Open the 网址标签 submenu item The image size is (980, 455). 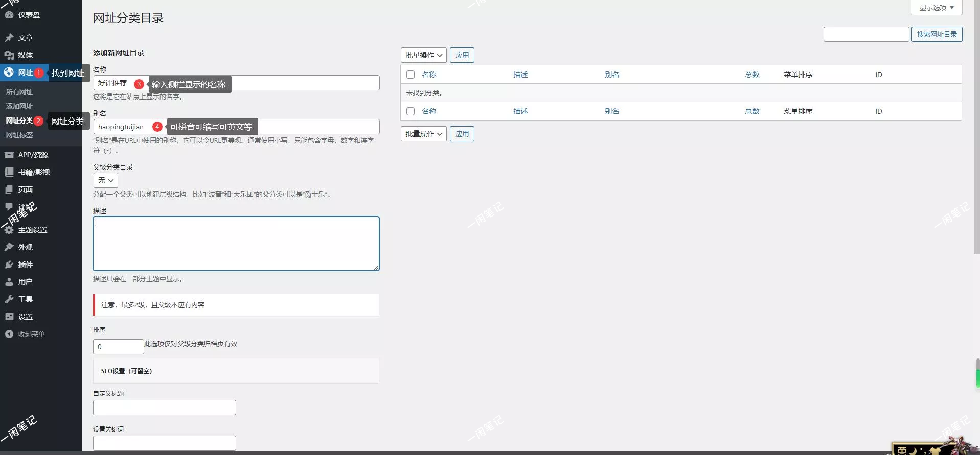point(19,135)
